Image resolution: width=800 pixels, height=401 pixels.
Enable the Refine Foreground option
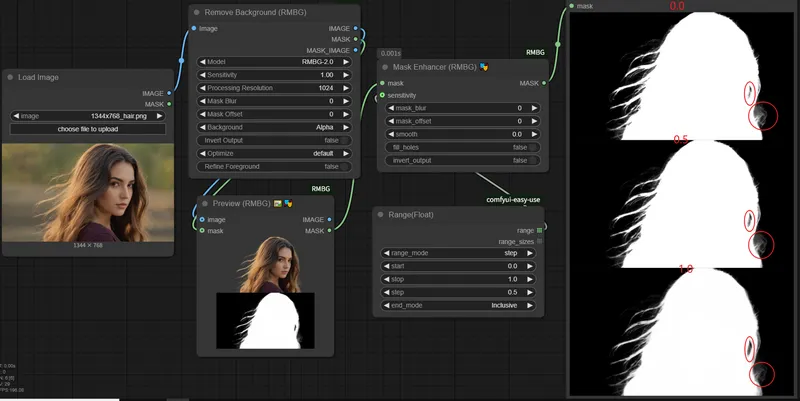point(270,166)
